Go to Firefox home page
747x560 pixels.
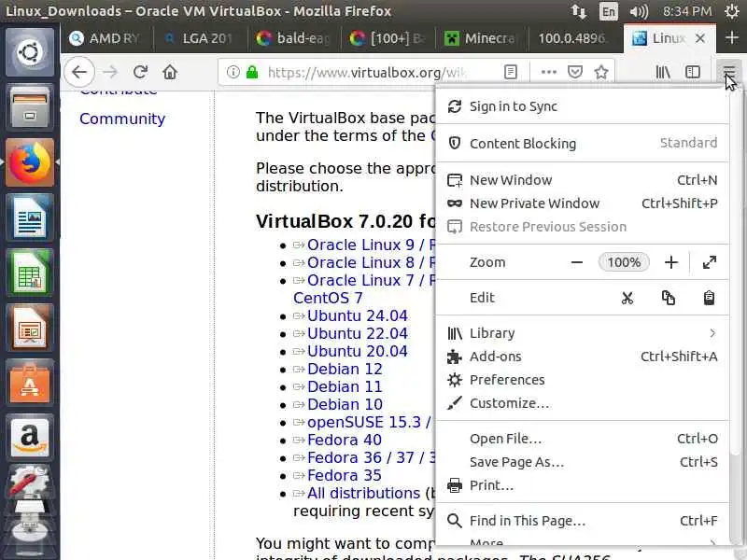[x=170, y=72]
